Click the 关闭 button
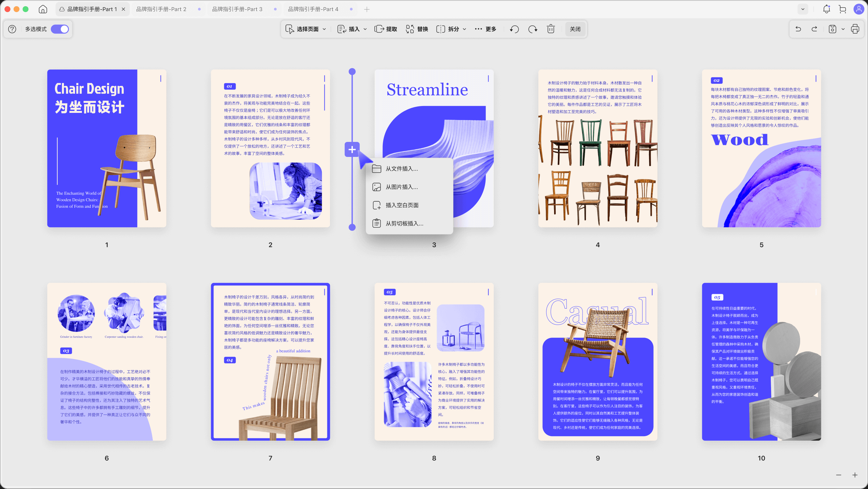 (x=575, y=29)
